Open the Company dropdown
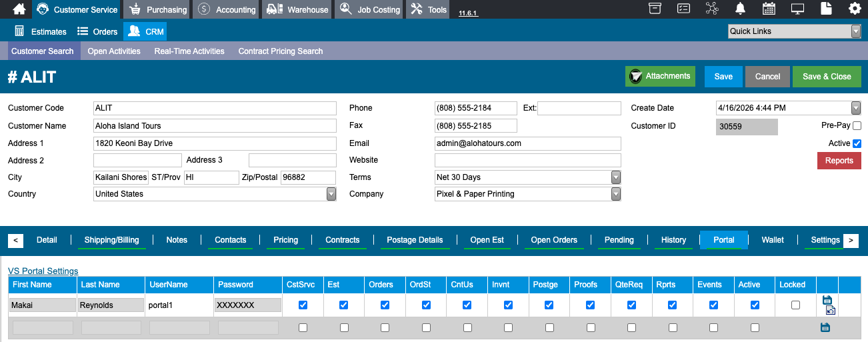The image size is (868, 342). (x=616, y=194)
